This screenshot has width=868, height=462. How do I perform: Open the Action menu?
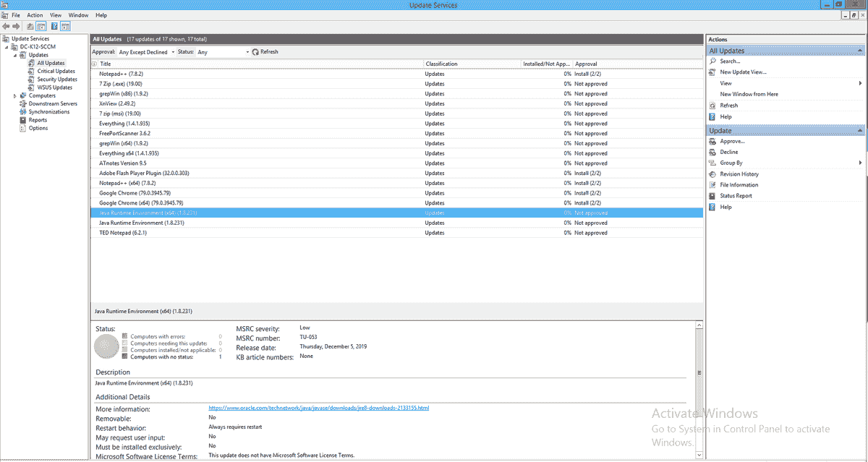[x=35, y=15]
